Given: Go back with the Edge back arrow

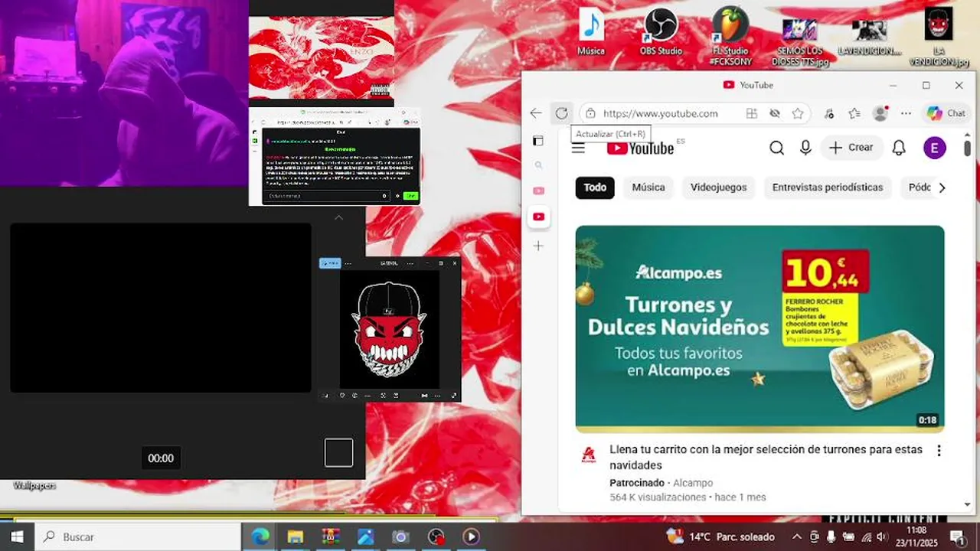Looking at the screenshot, I should tap(536, 113).
